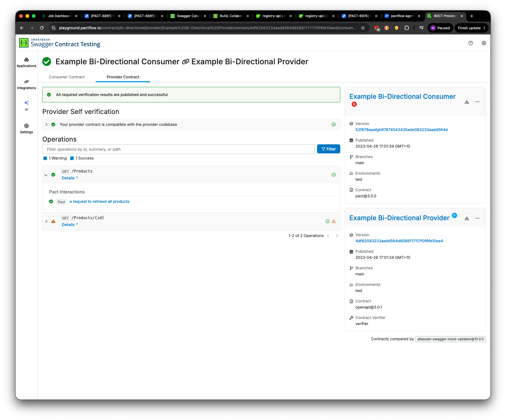This screenshot has width=506, height=420.
Task: Open the Provider card more options menu
Action: click(477, 218)
